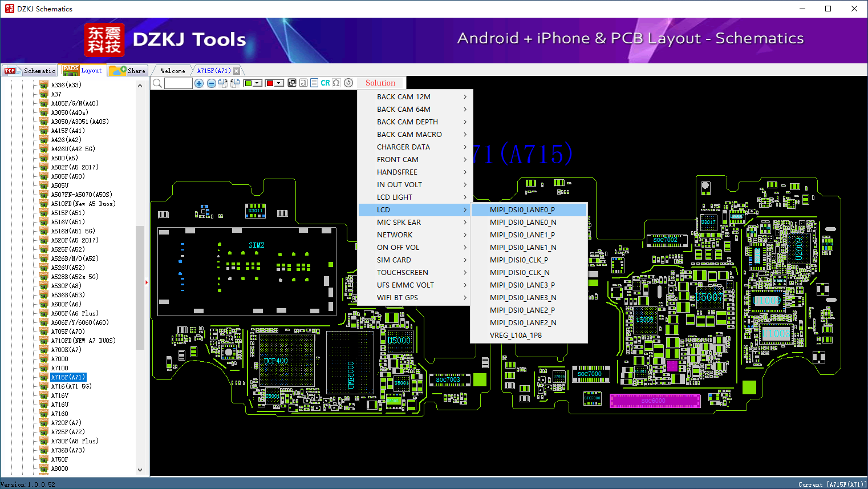Viewport: 868px width, 489px height.
Task: Choose MIPI_DSI0_LANE3_N in LCD submenu
Action: click(x=529, y=298)
